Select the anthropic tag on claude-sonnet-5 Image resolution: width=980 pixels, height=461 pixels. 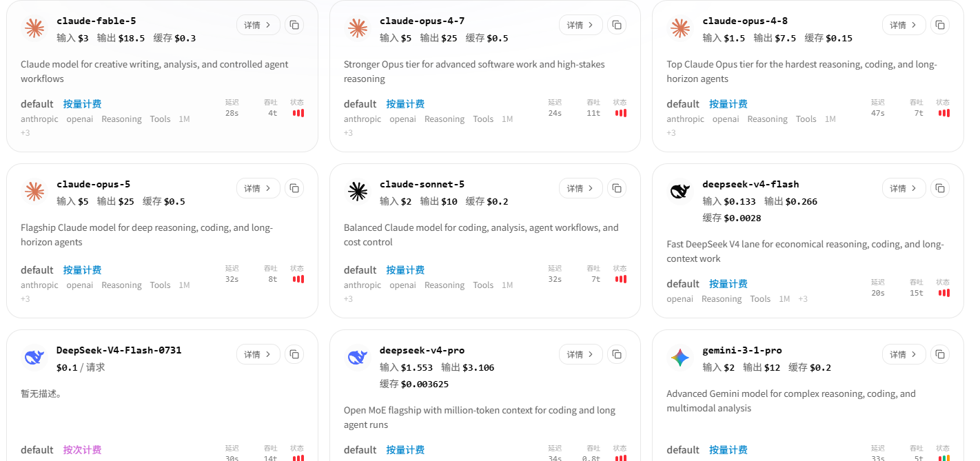[363, 285]
